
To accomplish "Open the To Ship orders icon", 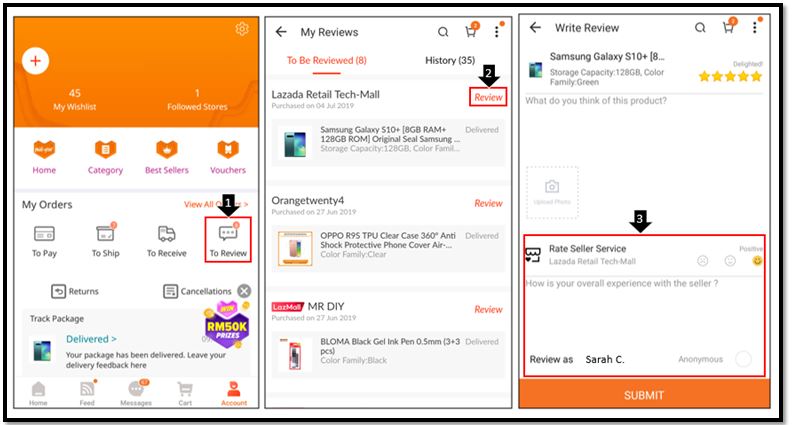I will (105, 234).
